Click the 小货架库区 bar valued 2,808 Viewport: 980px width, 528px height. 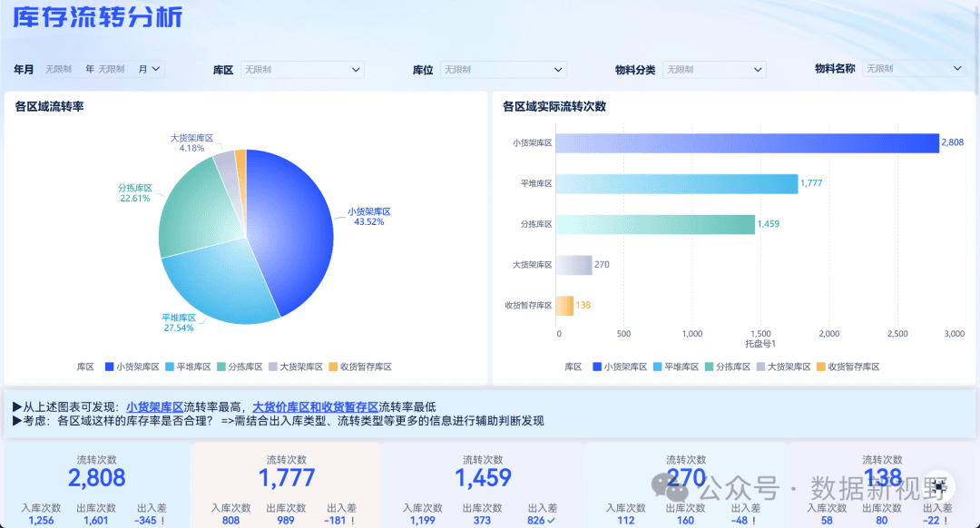(748, 143)
